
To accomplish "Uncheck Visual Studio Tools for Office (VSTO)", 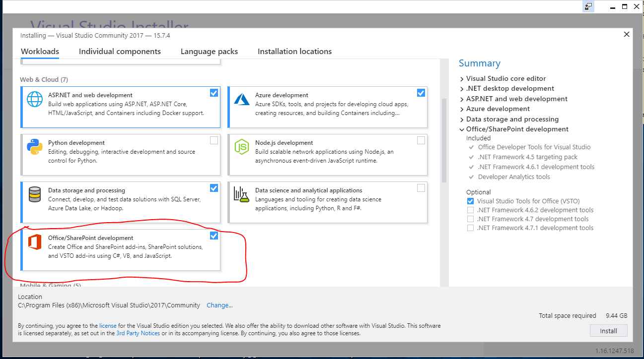I will point(470,201).
